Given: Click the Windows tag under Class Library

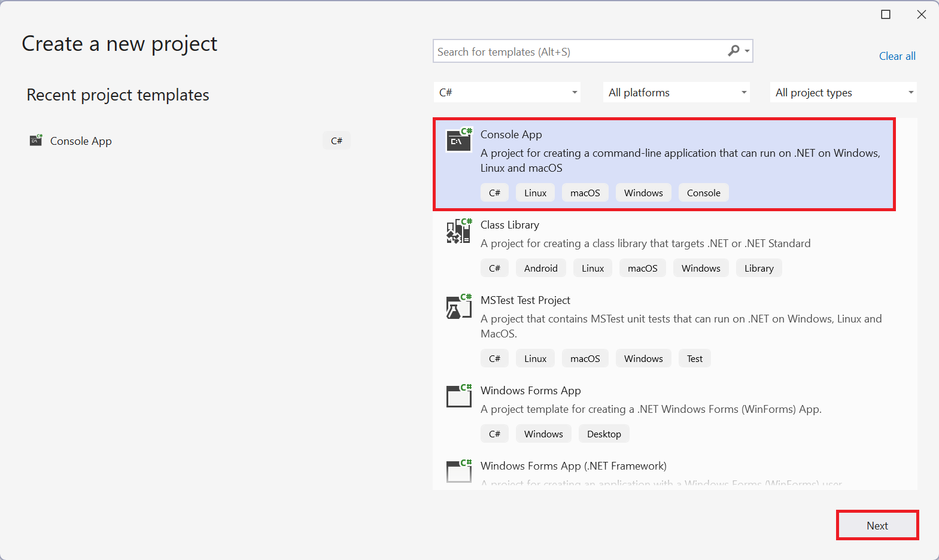Looking at the screenshot, I should pyautogui.click(x=701, y=268).
